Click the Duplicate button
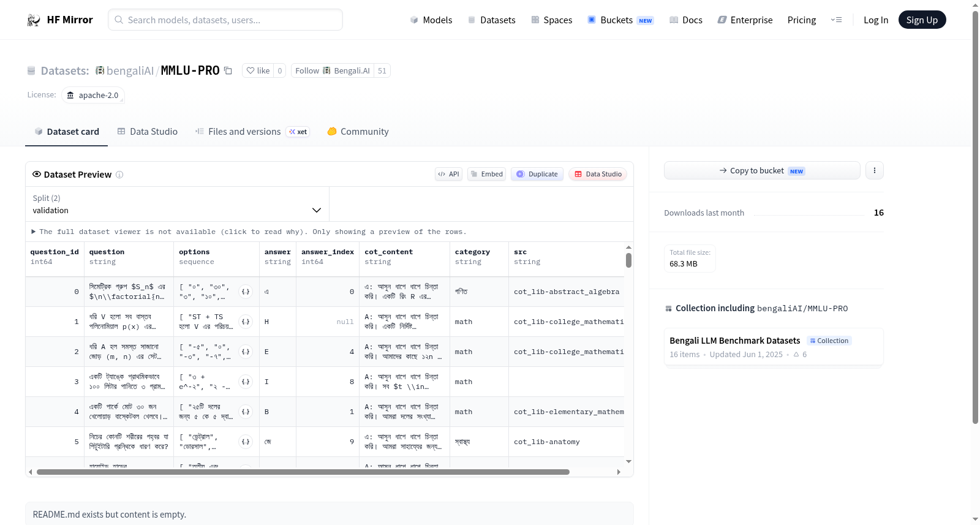This screenshot has width=980, height=525. click(x=537, y=174)
